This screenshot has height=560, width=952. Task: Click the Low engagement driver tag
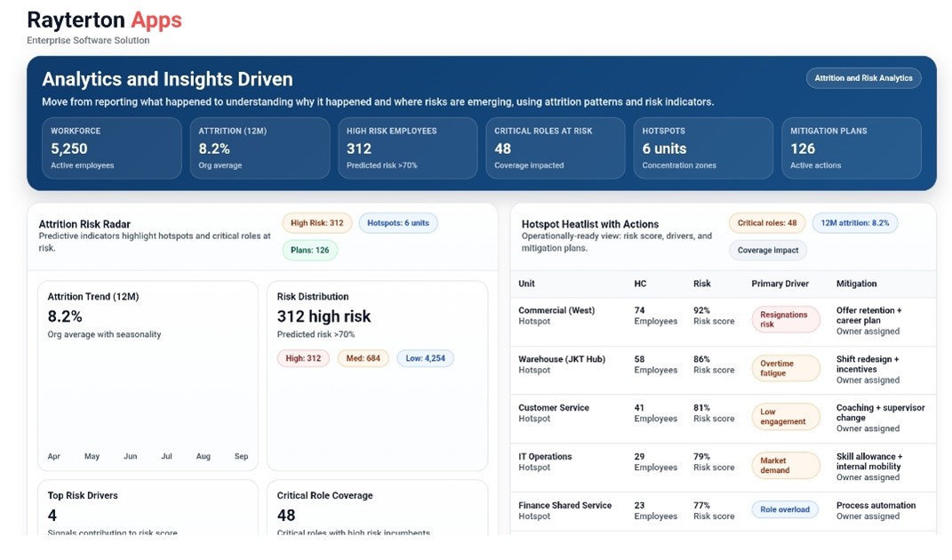point(785,415)
